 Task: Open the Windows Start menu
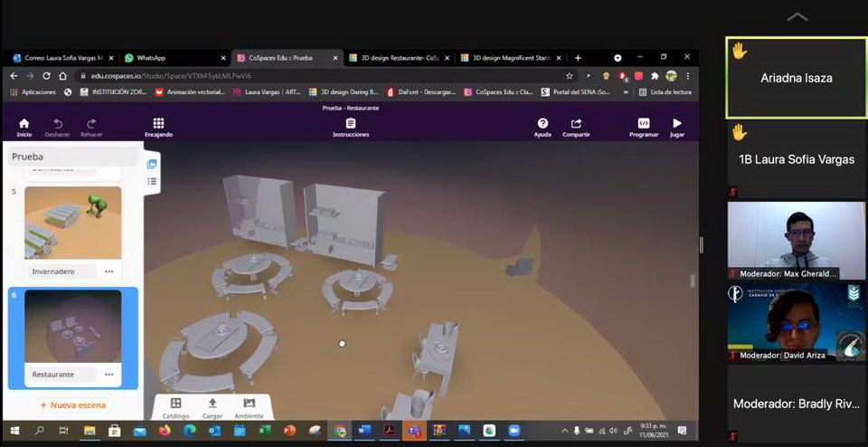pos(14,431)
